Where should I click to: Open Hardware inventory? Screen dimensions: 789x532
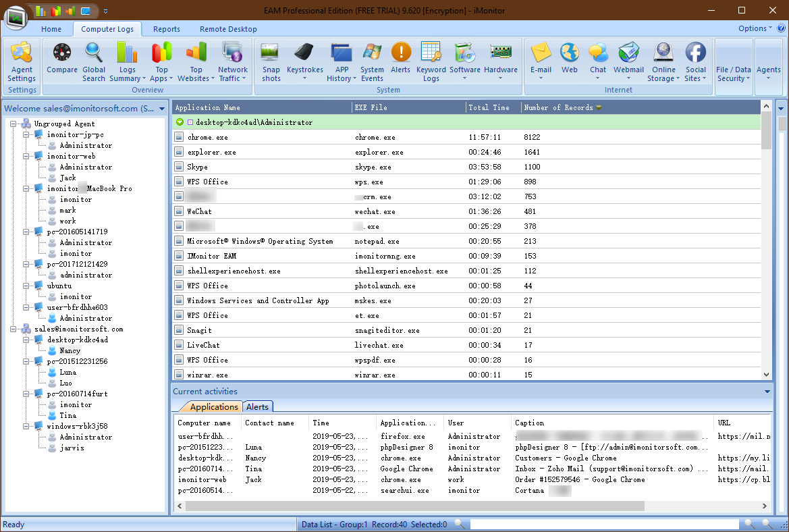(x=501, y=61)
